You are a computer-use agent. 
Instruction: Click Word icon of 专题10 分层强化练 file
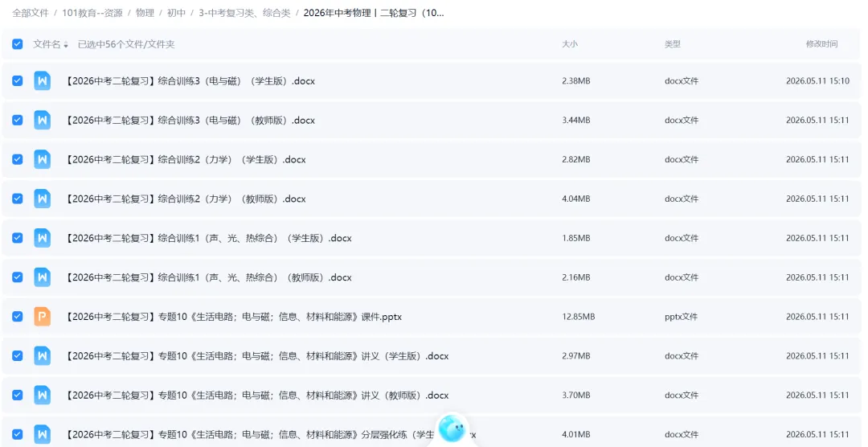pos(42,435)
